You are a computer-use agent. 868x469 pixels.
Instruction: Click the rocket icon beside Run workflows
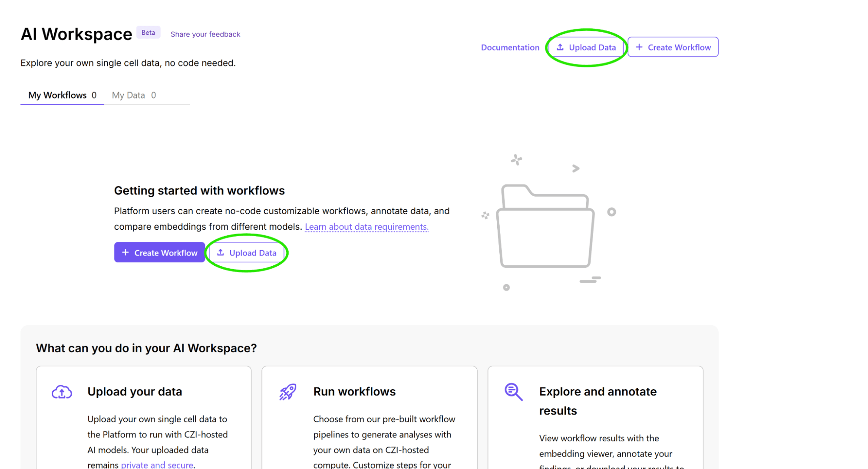point(287,392)
